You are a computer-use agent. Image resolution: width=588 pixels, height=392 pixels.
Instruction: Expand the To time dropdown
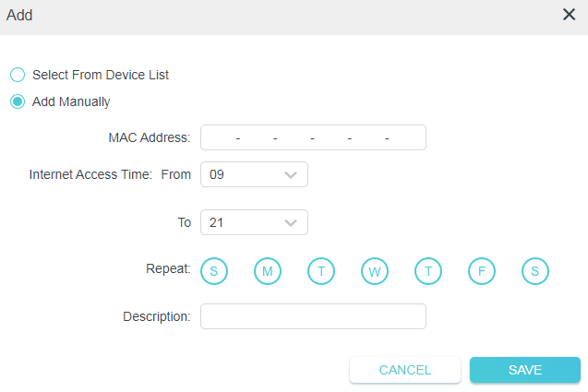click(254, 222)
